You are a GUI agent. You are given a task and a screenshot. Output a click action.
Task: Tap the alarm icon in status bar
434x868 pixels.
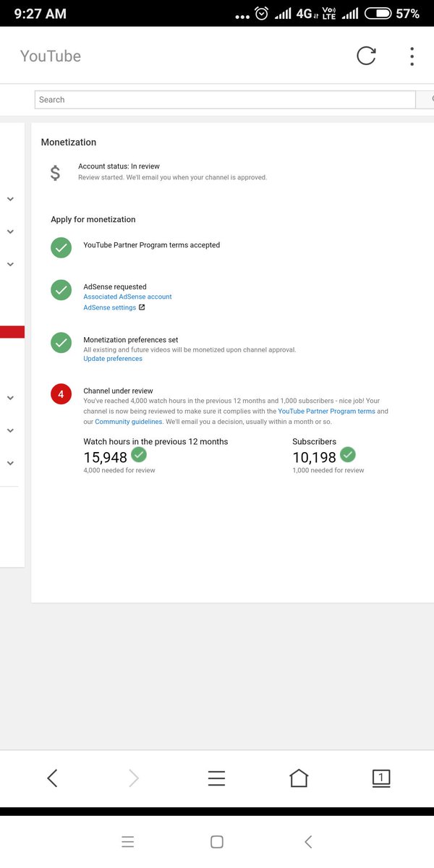262,13
